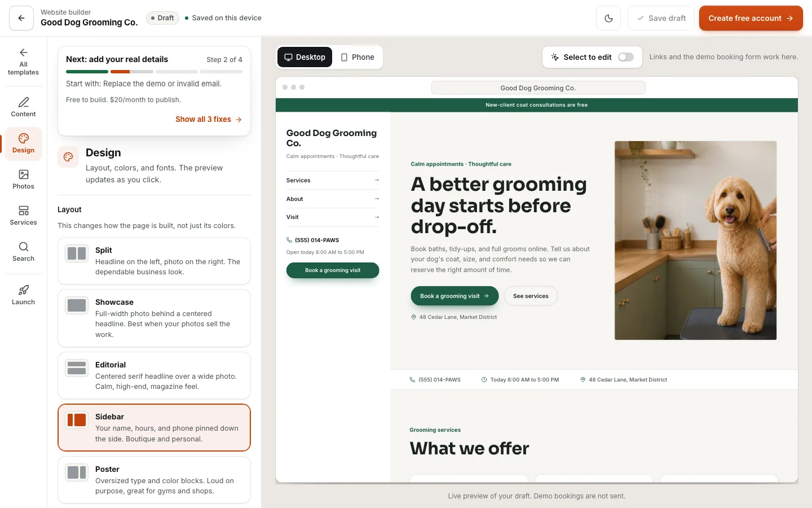Click 'New-client coat consultations are free' banner
Screen dimensions: 812x508
tap(536, 105)
